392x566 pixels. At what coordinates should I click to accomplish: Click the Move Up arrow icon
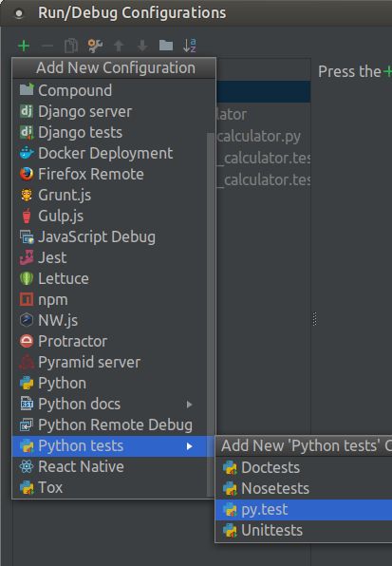click(119, 46)
